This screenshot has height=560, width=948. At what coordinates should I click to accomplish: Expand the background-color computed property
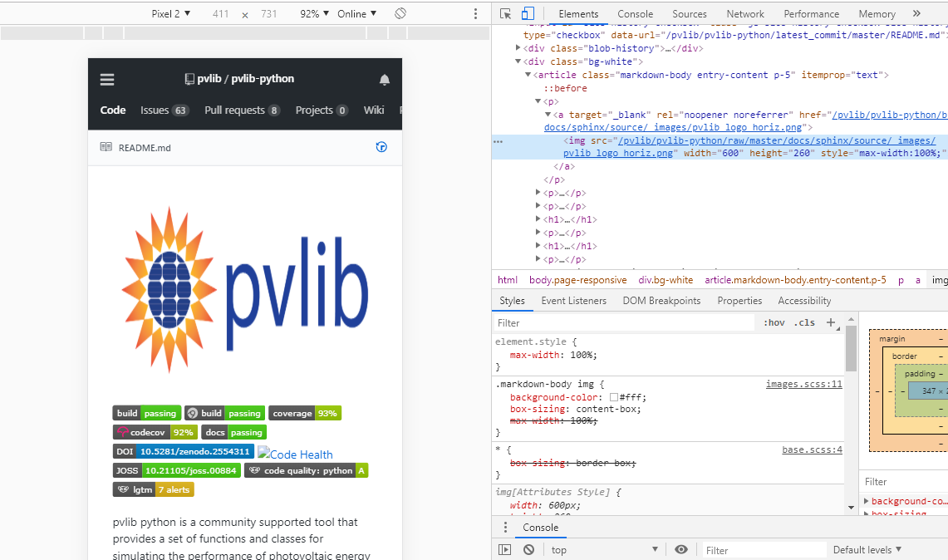click(867, 501)
